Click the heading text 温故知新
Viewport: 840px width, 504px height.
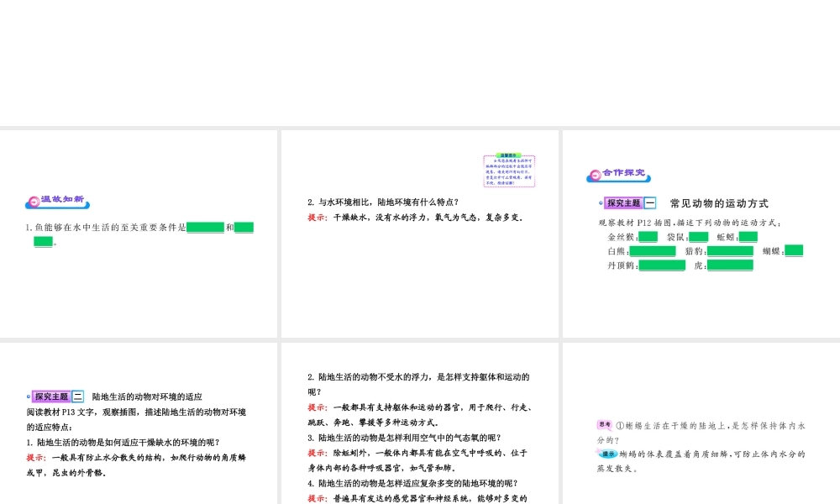click(63, 199)
